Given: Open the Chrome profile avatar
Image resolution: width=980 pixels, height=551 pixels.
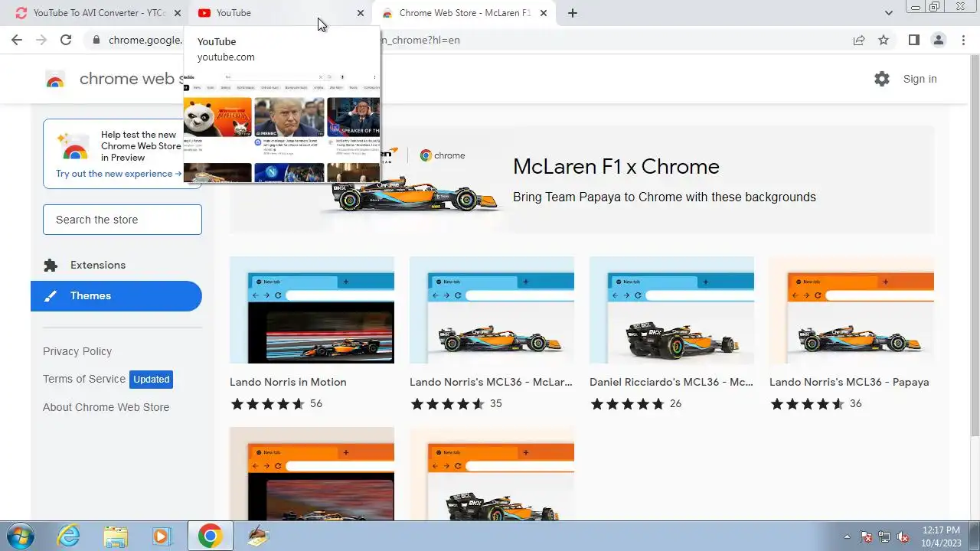Looking at the screenshot, I should pos(938,40).
